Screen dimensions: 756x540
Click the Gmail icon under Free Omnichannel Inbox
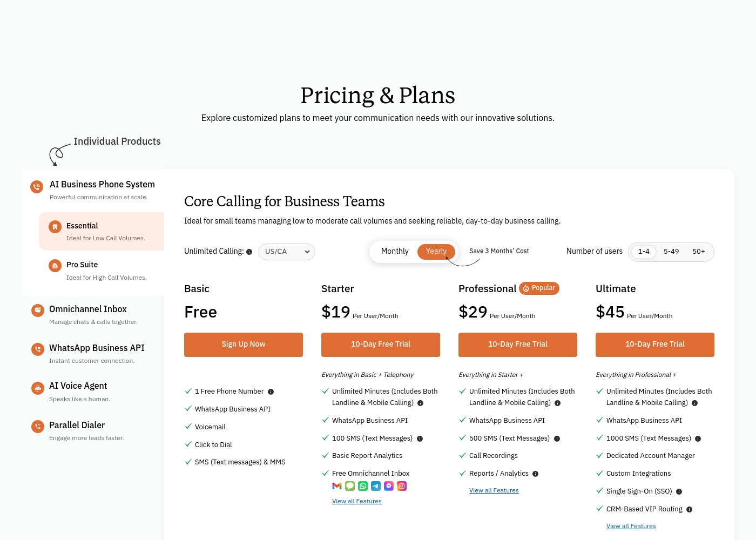(337, 486)
